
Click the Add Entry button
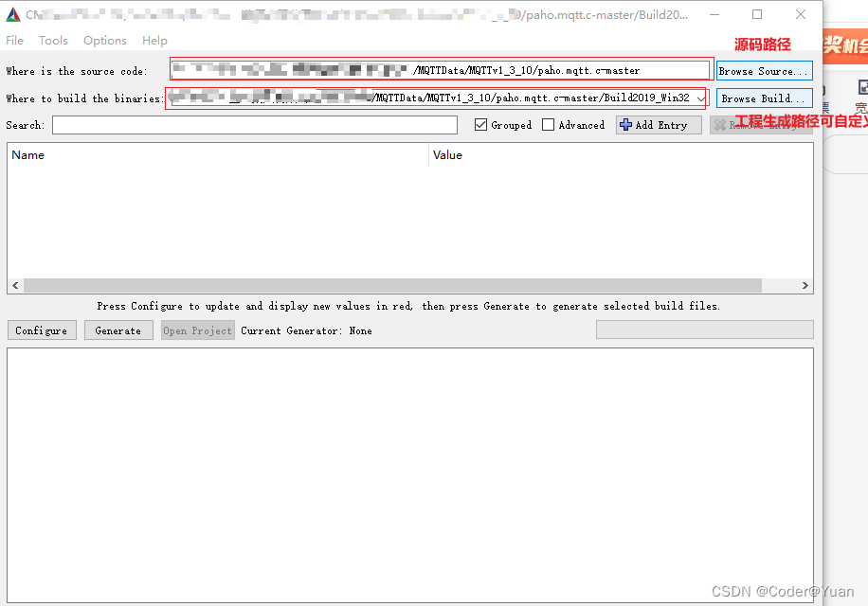[x=659, y=125]
